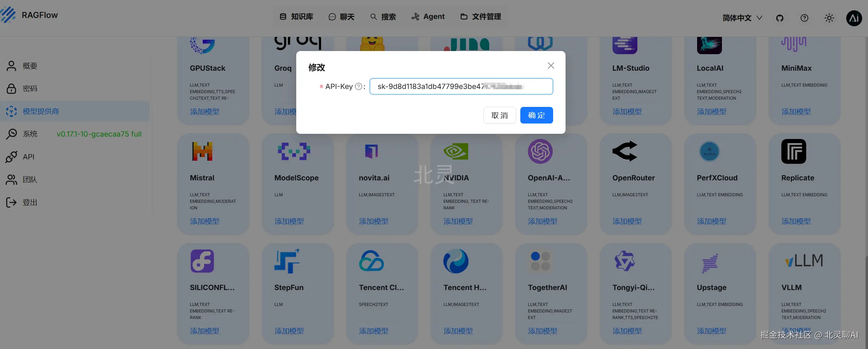Click 添加模型 under Replicate
This screenshot has width=868, height=349.
tap(796, 221)
